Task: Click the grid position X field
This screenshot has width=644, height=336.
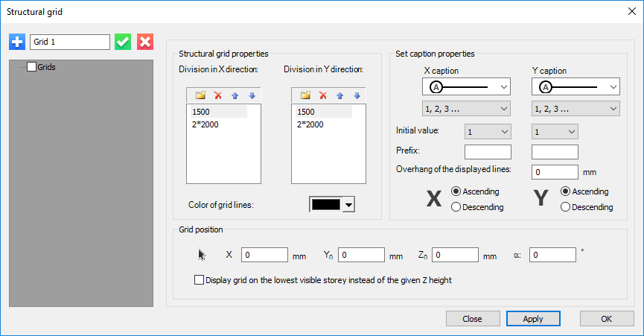Action: 264,255
